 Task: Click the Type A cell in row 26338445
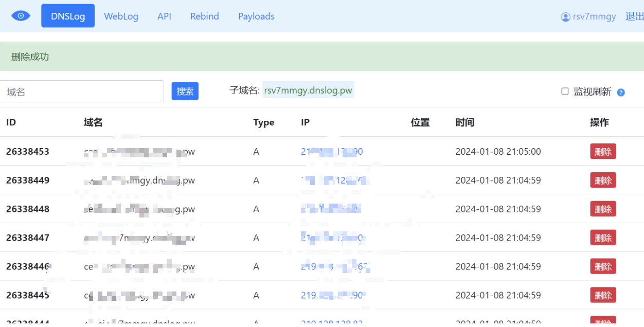256,296
